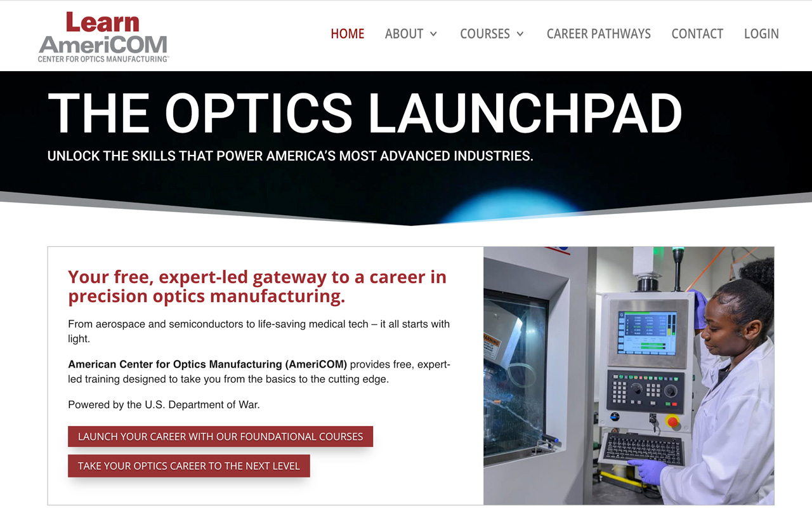
Task: Expand the ABOUT dropdown chevron
Action: (434, 34)
